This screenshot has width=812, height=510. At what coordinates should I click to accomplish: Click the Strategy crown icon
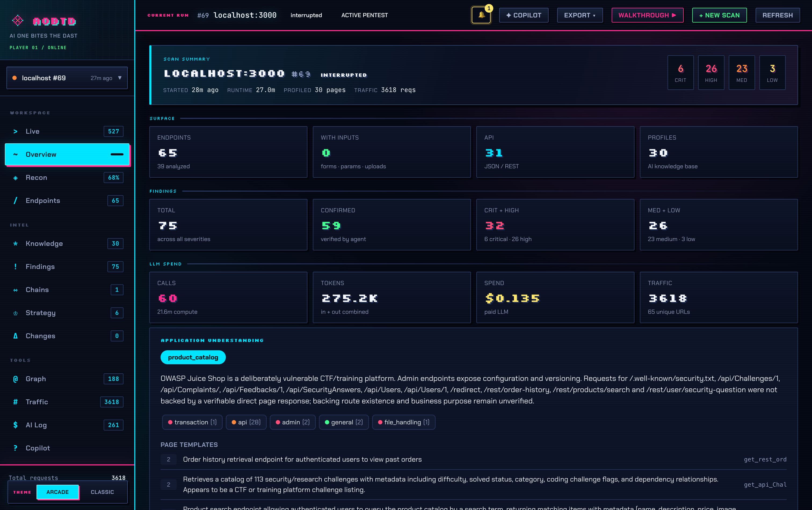(x=16, y=313)
